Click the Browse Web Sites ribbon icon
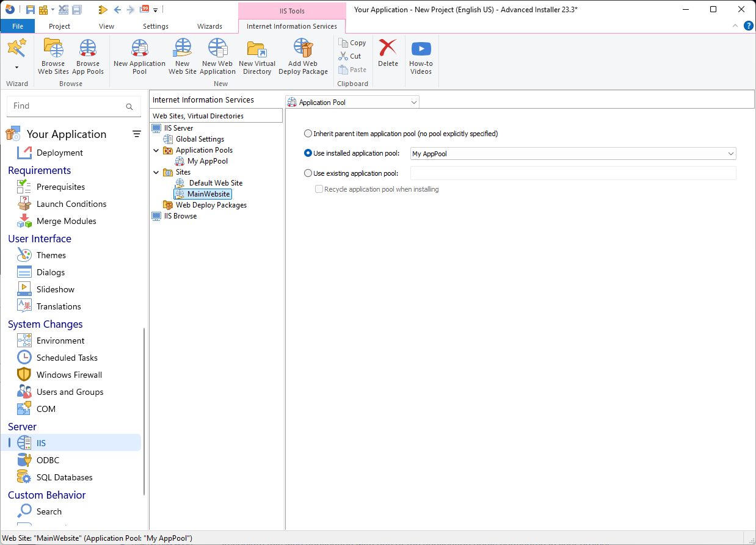Viewport: 756px width, 545px height. [53, 57]
